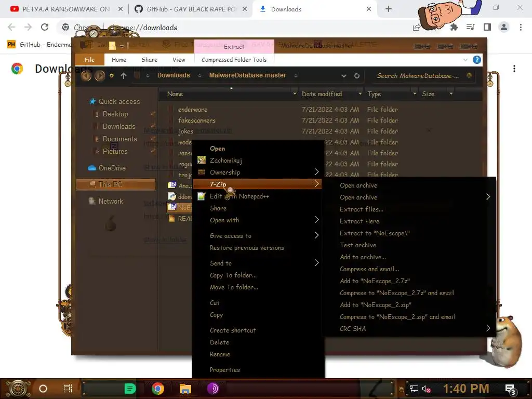Select Network in navigation pane
The height and width of the screenshot is (399, 532).
coord(111,201)
